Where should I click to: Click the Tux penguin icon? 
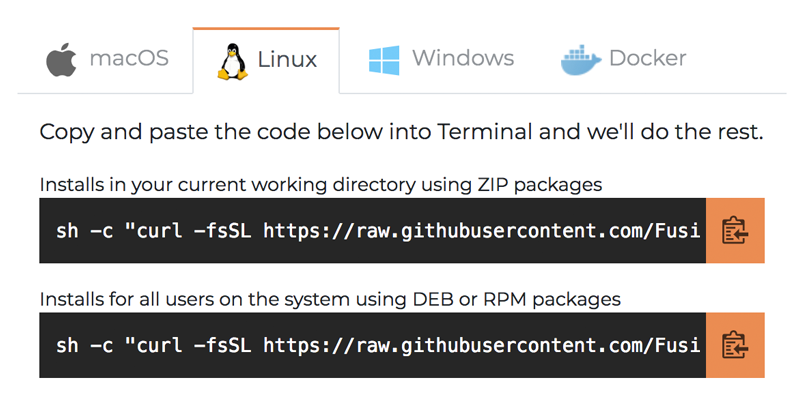pos(233,61)
